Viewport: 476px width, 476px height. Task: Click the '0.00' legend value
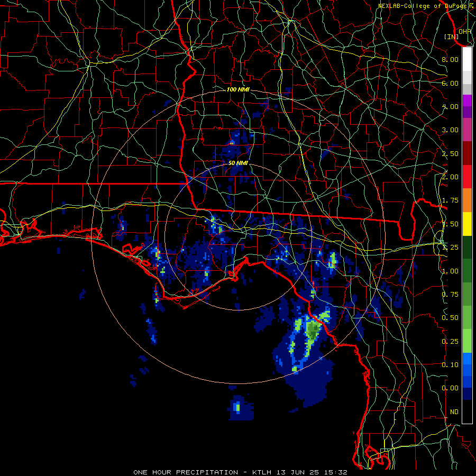450,388
